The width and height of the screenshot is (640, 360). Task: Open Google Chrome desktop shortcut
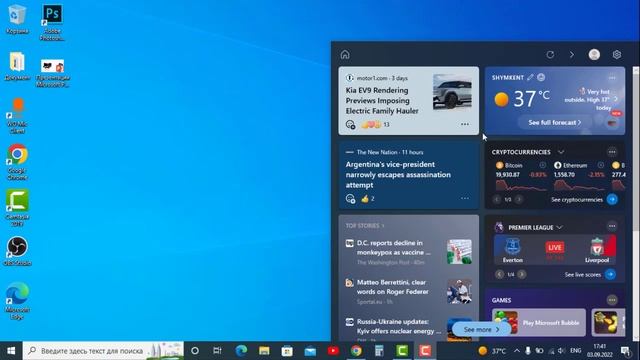(17, 162)
